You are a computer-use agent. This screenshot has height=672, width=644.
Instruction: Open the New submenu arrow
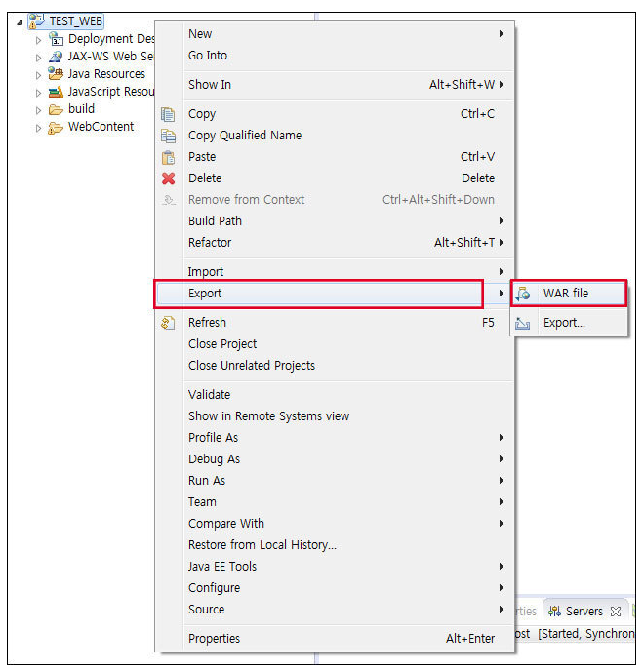click(501, 33)
